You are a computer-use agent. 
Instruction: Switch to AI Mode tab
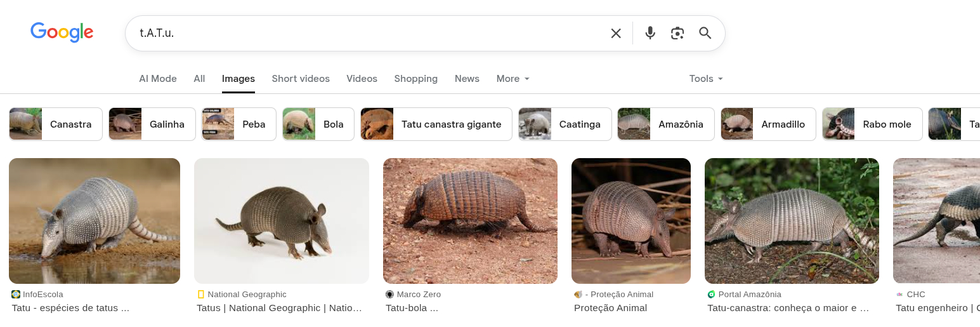158,79
